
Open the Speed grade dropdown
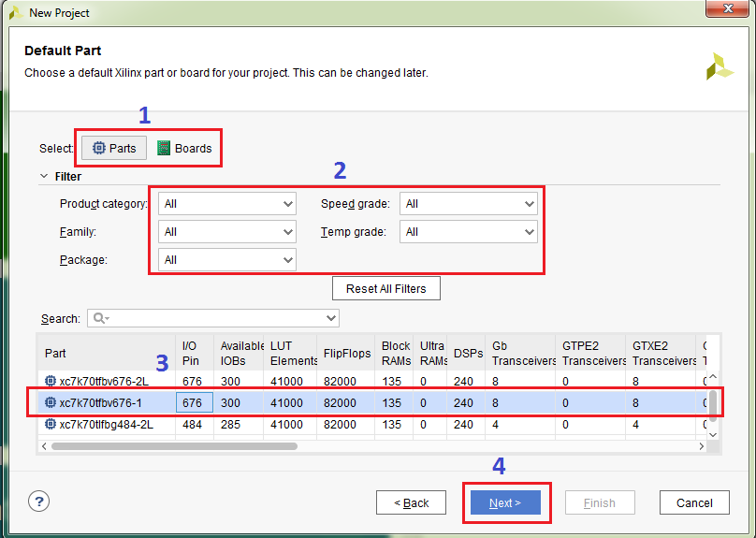click(468, 204)
